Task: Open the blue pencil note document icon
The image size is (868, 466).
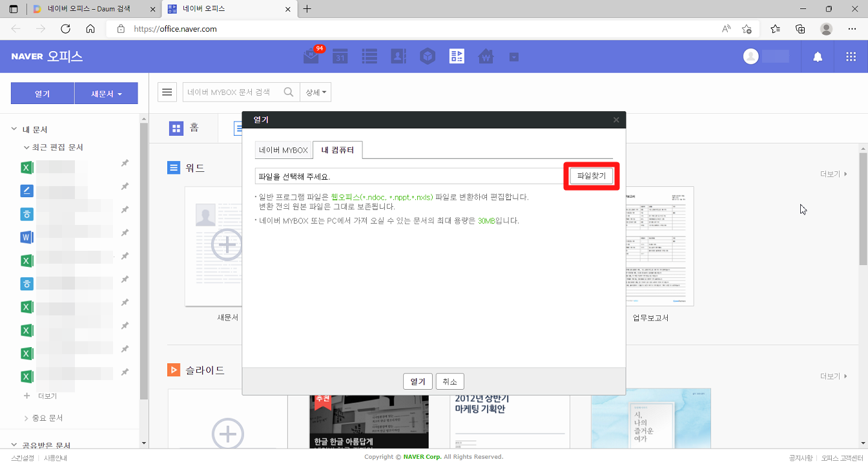Action: click(26, 191)
